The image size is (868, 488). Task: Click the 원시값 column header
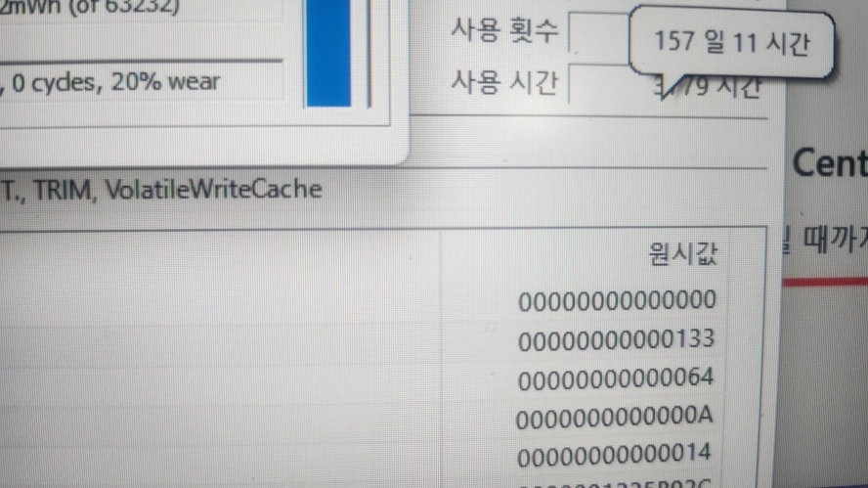[x=682, y=255]
